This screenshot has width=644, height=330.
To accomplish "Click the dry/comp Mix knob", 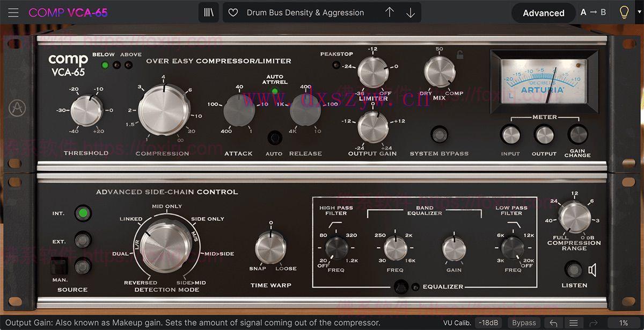I will [439, 72].
